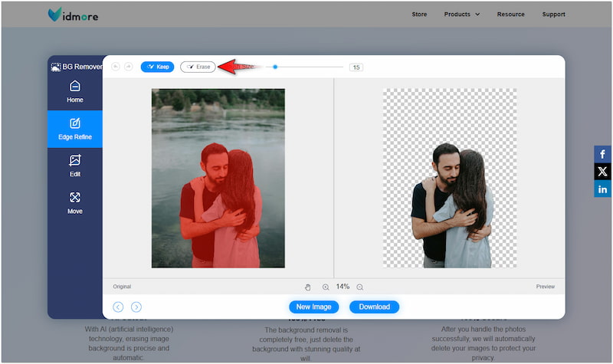Open the Home sidebar tab
Viewport: 613px width, 364px height.
coord(74,92)
